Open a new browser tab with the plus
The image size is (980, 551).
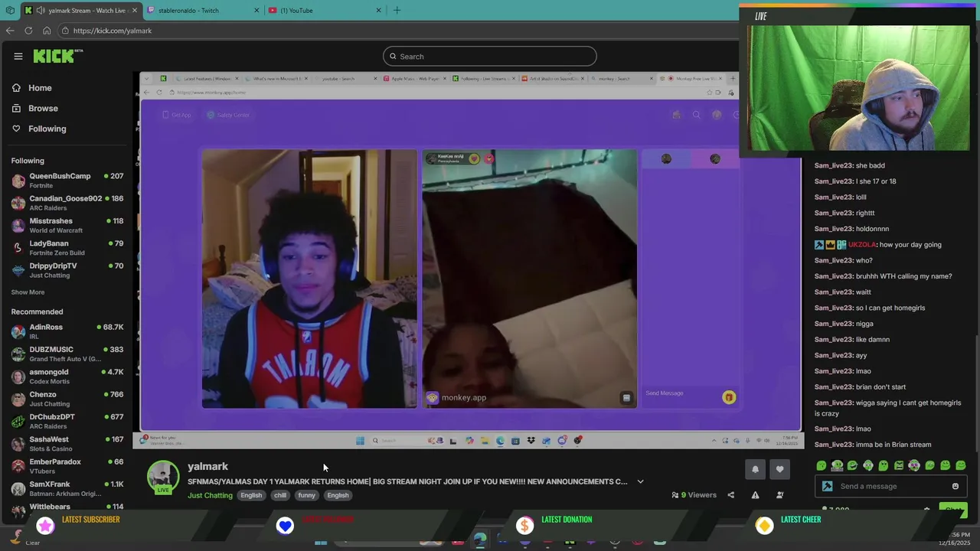[x=397, y=10]
